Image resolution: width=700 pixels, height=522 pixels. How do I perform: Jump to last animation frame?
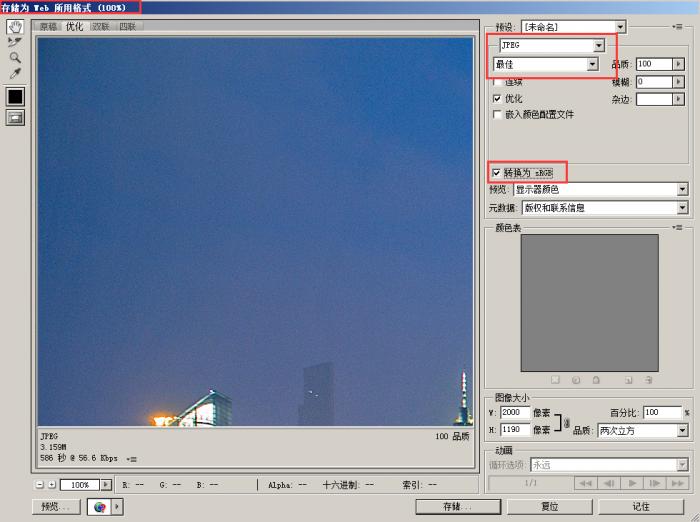click(677, 483)
